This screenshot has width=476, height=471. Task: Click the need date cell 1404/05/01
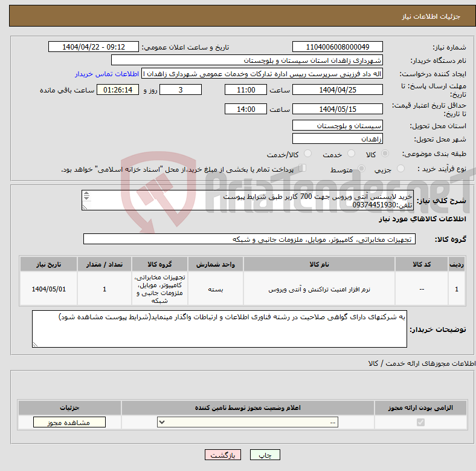[x=48, y=289]
